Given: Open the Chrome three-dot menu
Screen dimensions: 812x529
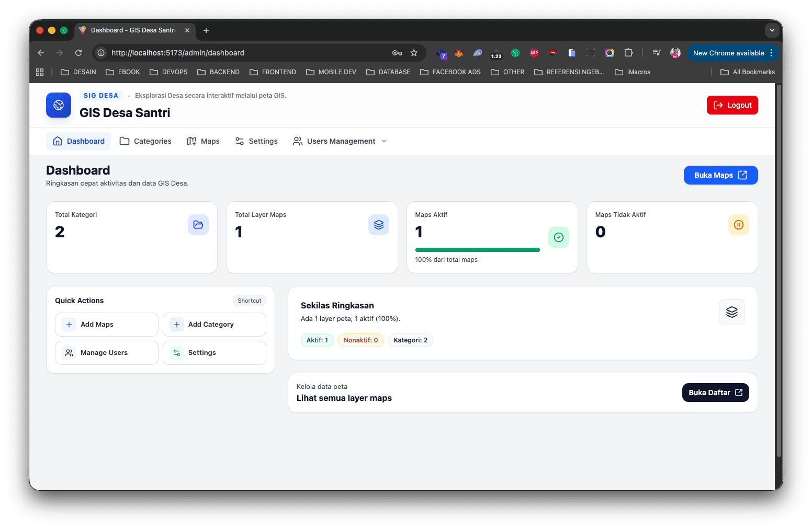Looking at the screenshot, I should [x=771, y=53].
